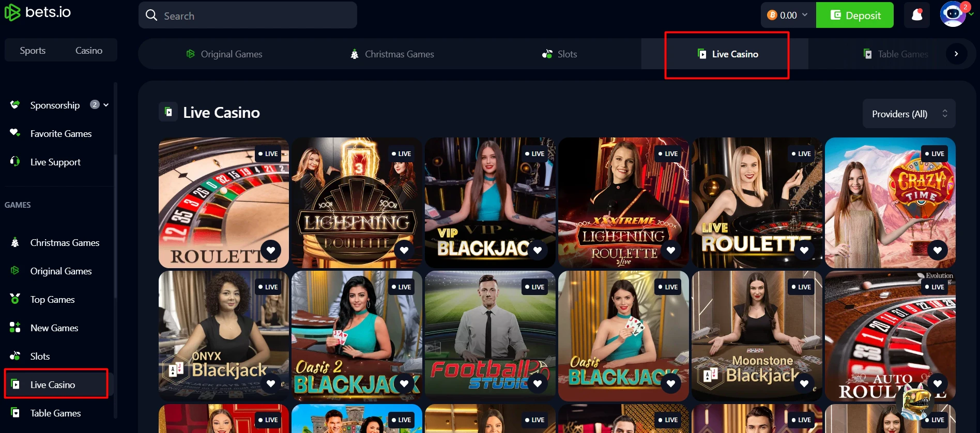The height and width of the screenshot is (433, 980).
Task: Click the magnifier icon in search bar
Action: [x=151, y=16]
